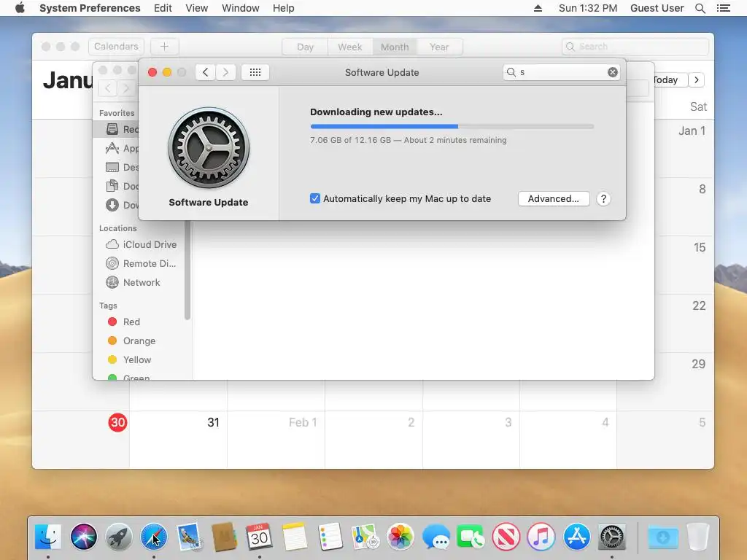This screenshot has height=560, width=747.
Task: Open the Edit menu
Action: (163, 8)
